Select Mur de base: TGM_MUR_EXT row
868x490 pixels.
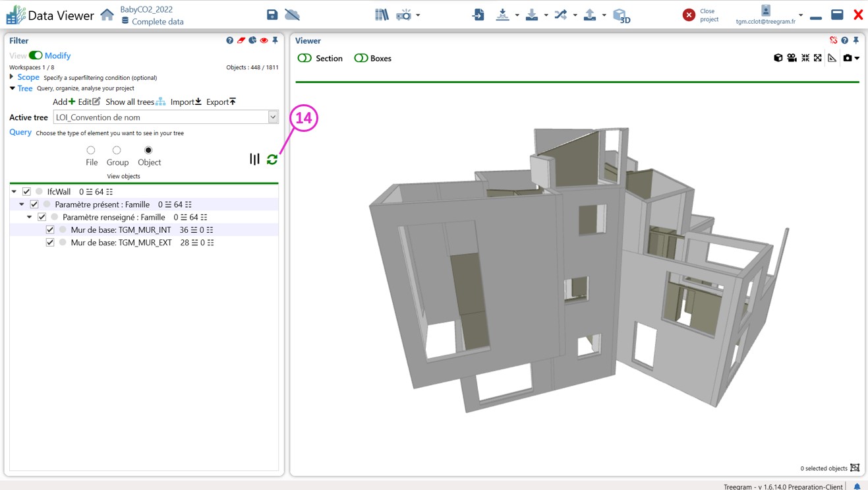point(121,243)
